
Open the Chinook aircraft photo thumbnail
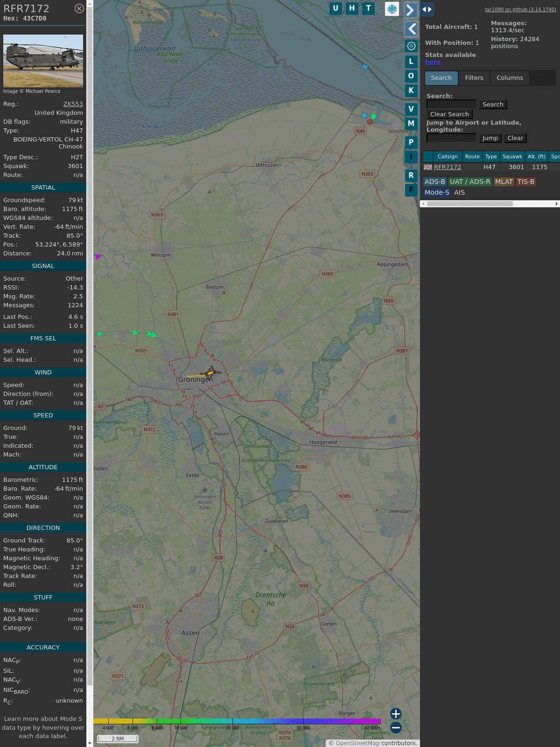(x=43, y=61)
